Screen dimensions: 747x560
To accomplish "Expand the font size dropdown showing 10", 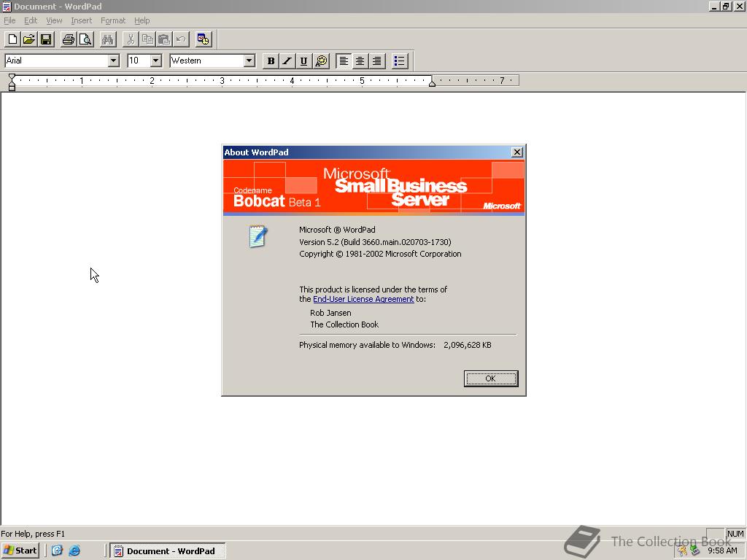I will 156,61.
